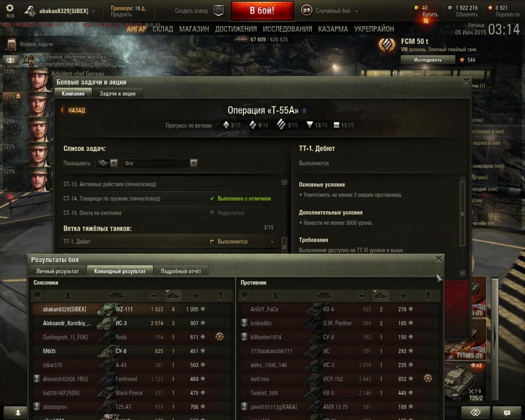Click the red В бой! button
This screenshot has height=420, width=525.
[x=262, y=11]
